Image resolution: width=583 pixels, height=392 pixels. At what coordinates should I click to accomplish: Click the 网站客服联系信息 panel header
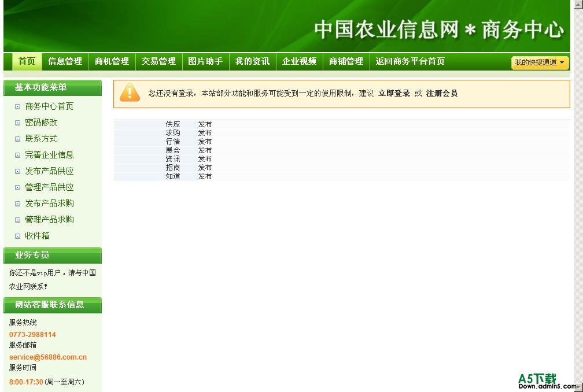[53, 305]
